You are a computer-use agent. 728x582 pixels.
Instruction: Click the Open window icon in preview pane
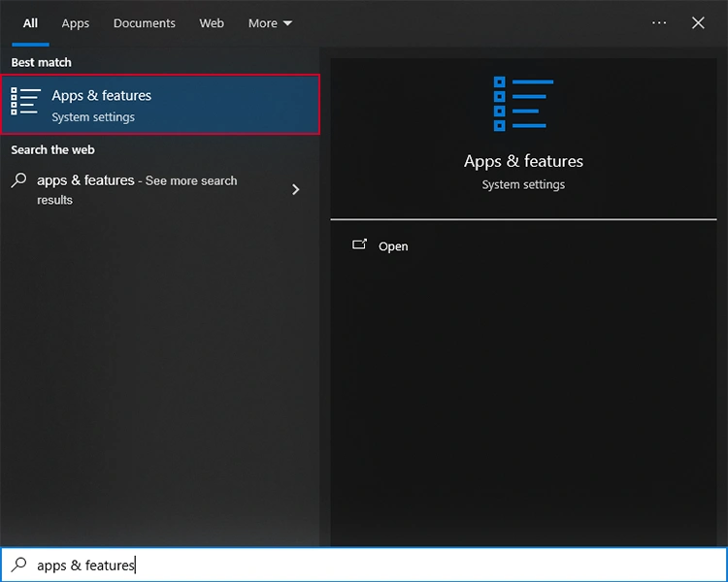point(359,244)
